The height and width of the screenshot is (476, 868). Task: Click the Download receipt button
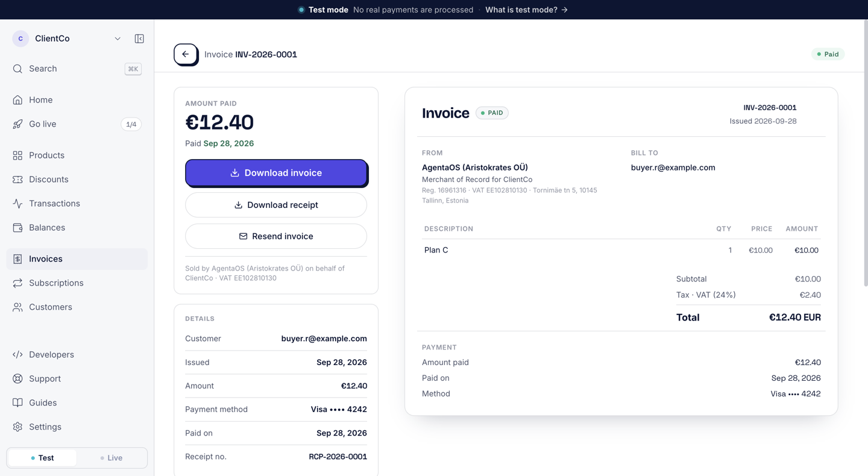click(x=276, y=205)
